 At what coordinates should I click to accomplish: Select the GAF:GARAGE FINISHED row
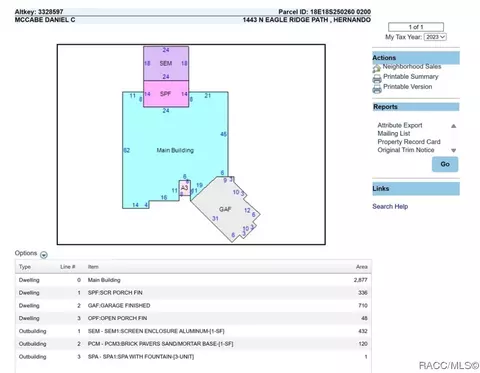point(193,305)
